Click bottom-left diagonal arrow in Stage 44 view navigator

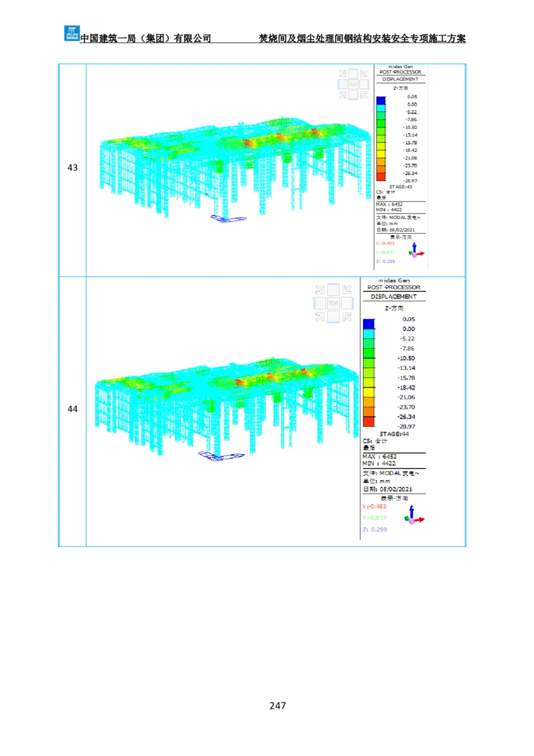pos(320,317)
